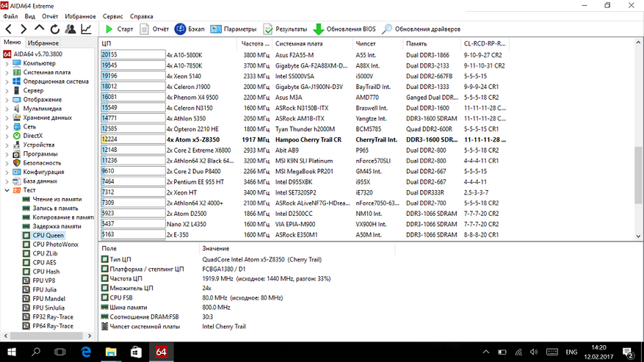Viewport: 644px width, 362px height.
Task: Open the graph chart toolbar icon
Action: [x=86, y=29]
